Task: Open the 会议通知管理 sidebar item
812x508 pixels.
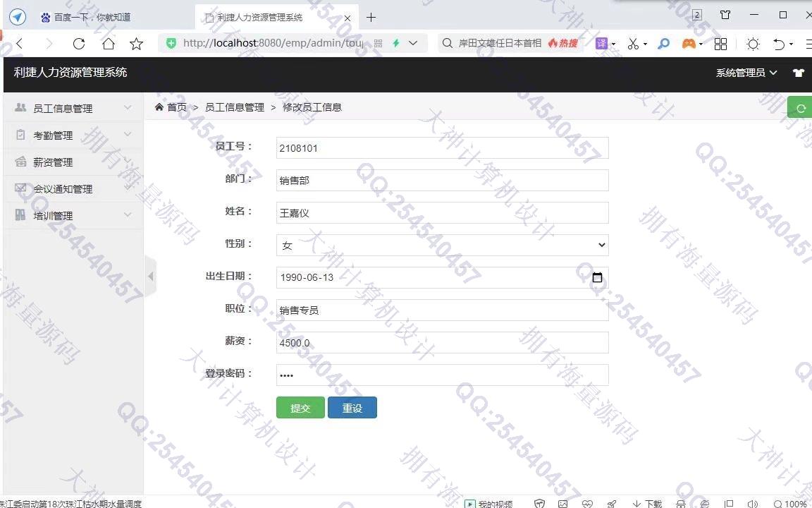Action: (73, 188)
